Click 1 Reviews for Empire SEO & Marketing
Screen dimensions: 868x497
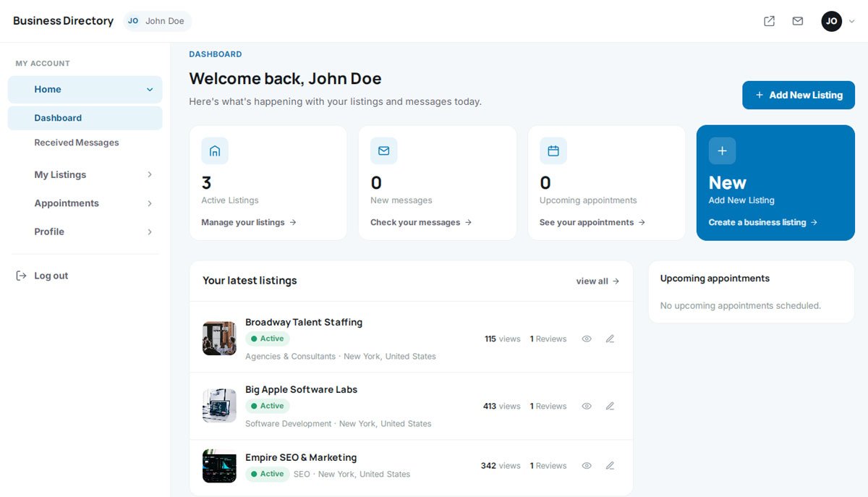pos(548,466)
